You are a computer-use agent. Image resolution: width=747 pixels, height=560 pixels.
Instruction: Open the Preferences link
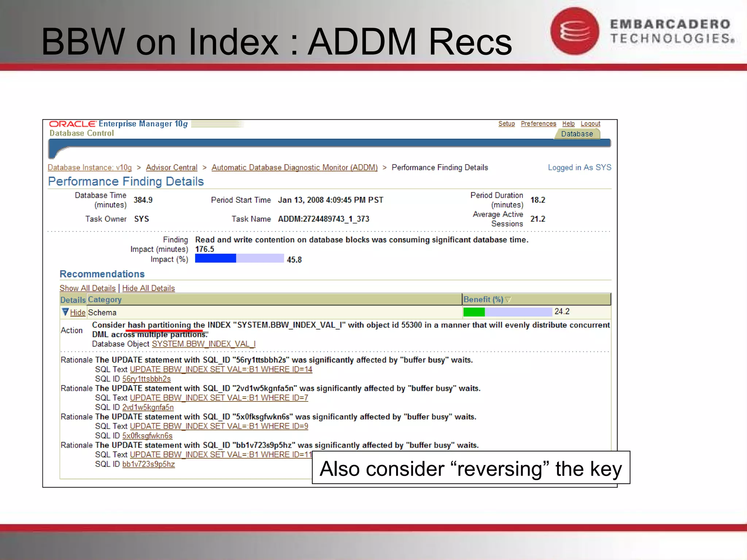[x=538, y=124]
